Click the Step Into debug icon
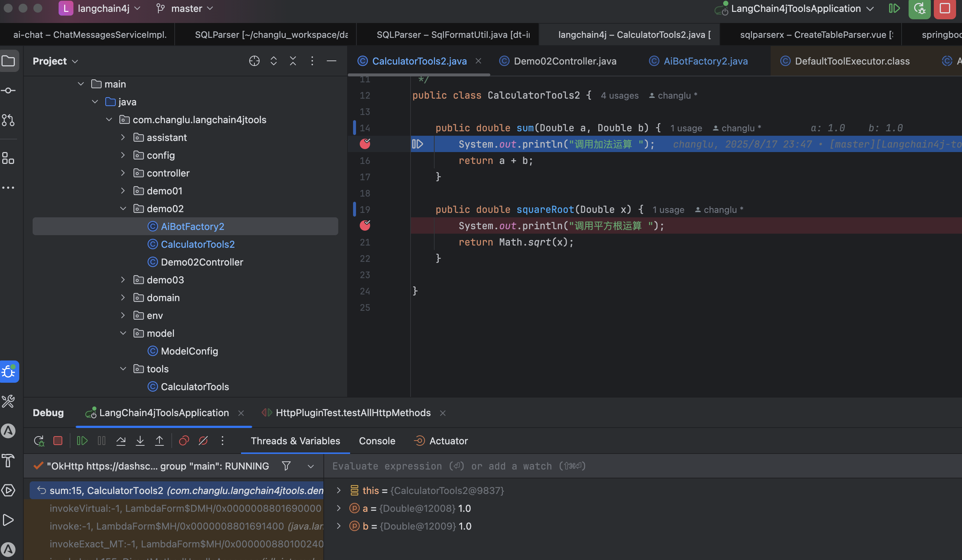 click(140, 441)
